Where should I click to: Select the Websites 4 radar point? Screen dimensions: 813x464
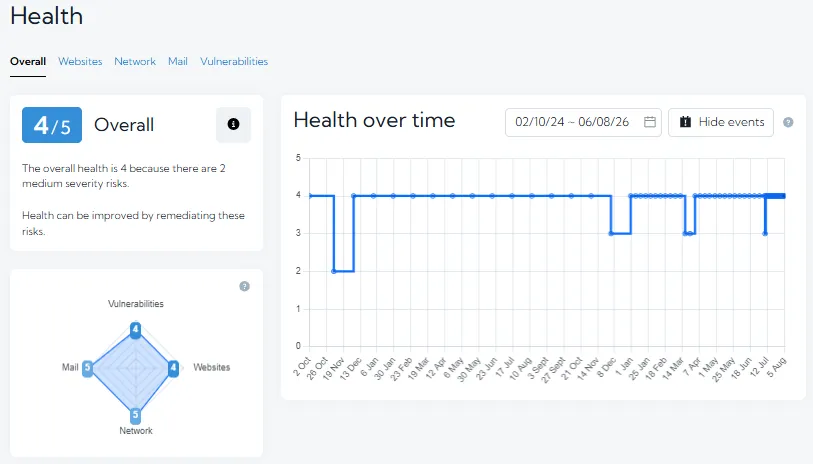174,368
